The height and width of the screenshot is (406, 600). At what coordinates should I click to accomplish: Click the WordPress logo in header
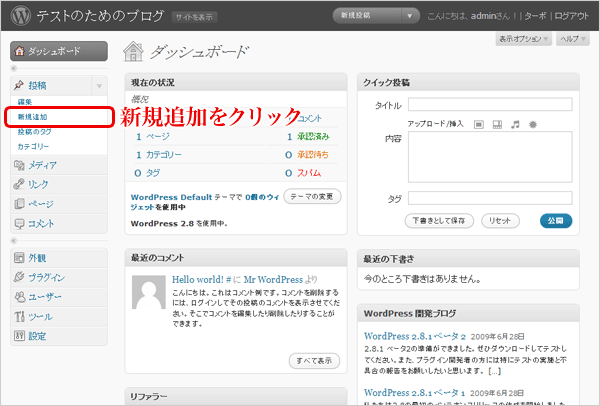pyautogui.click(x=21, y=16)
